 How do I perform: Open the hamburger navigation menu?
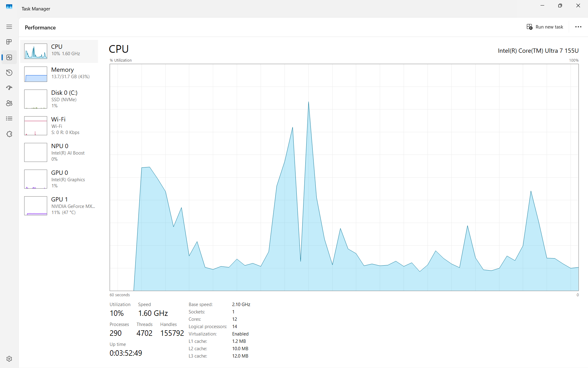[9, 27]
